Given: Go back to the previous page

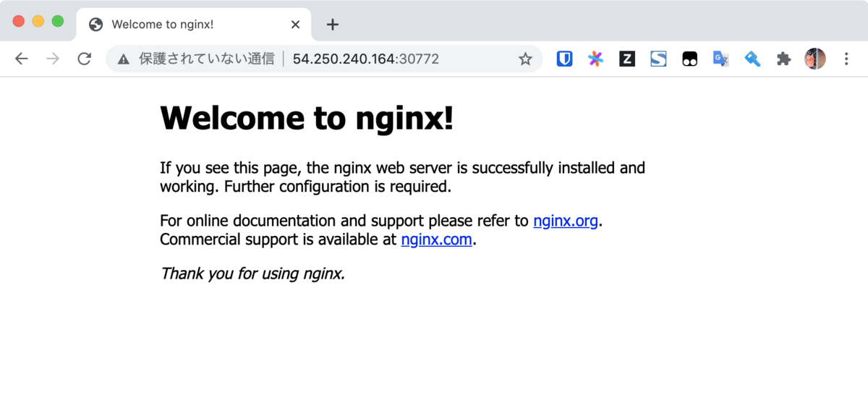Looking at the screenshot, I should click(22, 59).
